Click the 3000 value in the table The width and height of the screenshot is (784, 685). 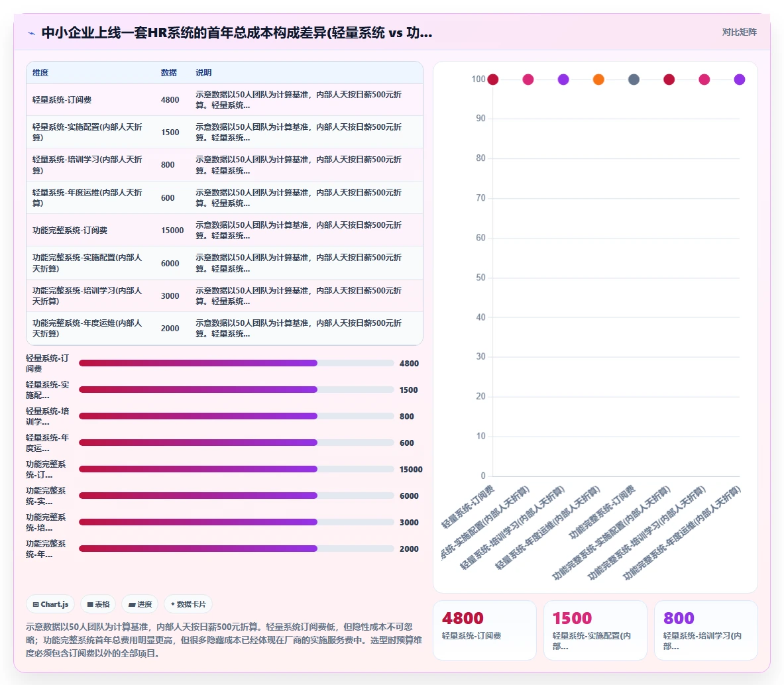[170, 295]
